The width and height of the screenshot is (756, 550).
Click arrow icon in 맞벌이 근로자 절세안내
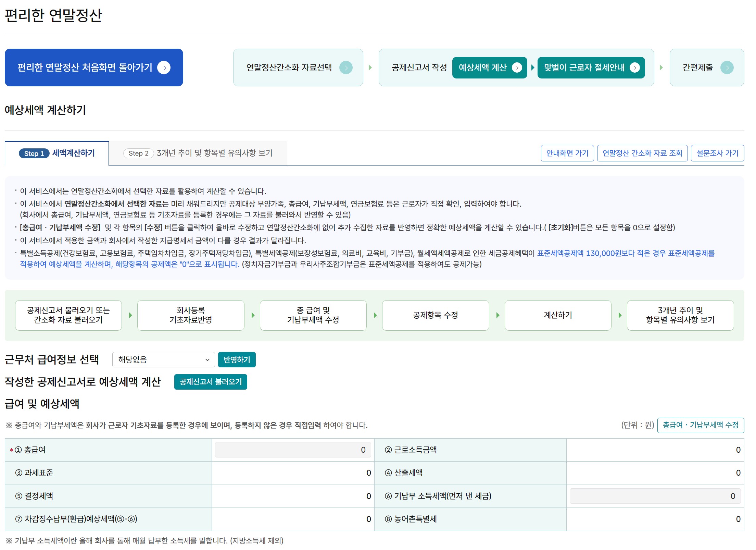(x=634, y=68)
